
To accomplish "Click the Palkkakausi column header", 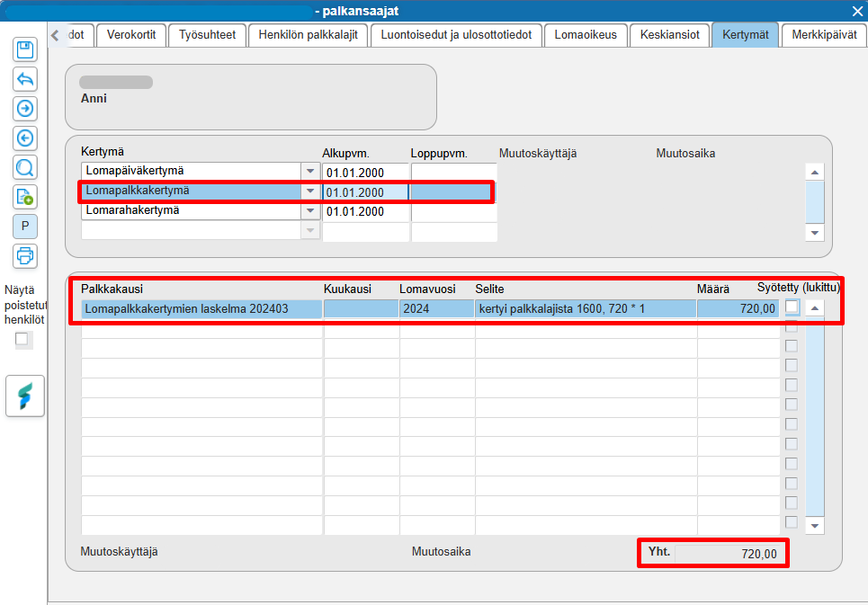I will click(x=112, y=289).
